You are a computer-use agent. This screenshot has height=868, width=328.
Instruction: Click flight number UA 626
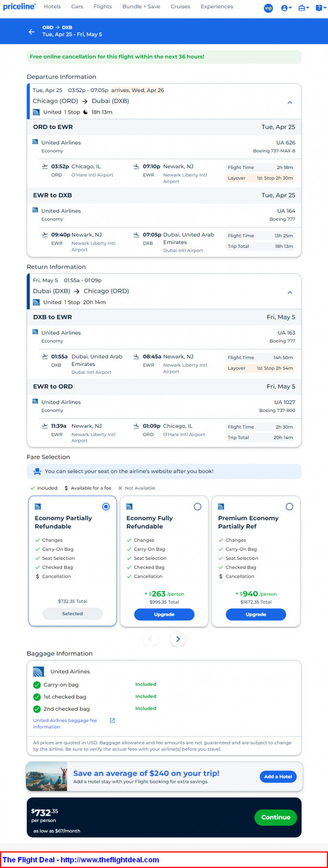tap(286, 143)
